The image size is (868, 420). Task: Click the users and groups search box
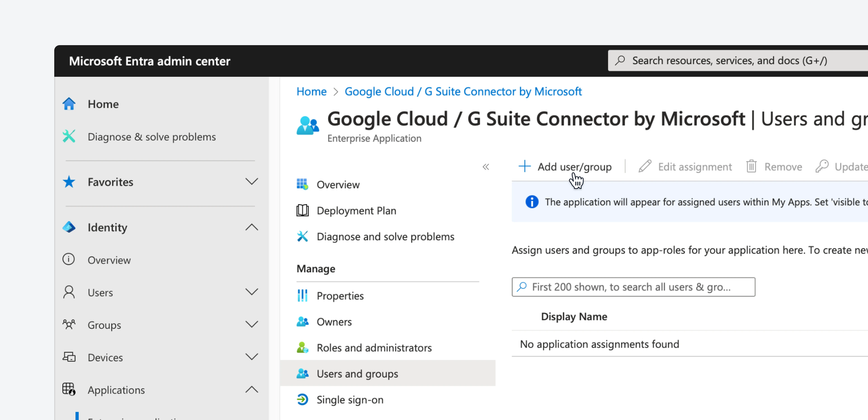pos(633,287)
